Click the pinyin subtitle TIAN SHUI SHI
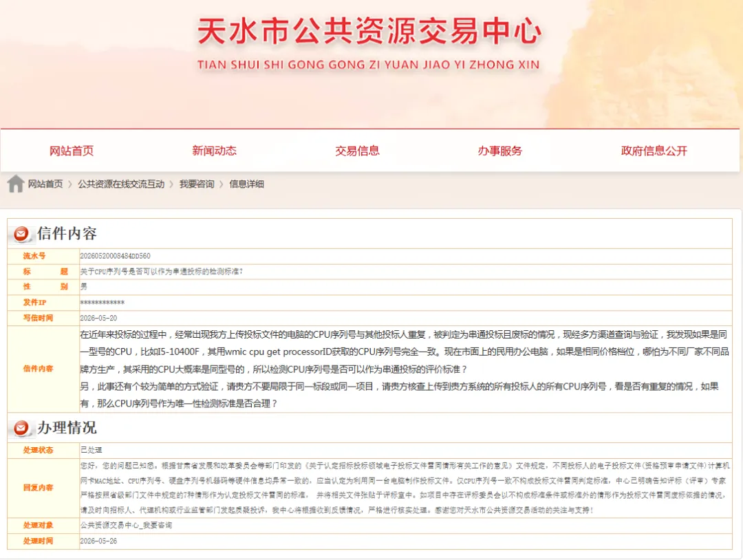The height and width of the screenshot is (560, 743). point(369,65)
